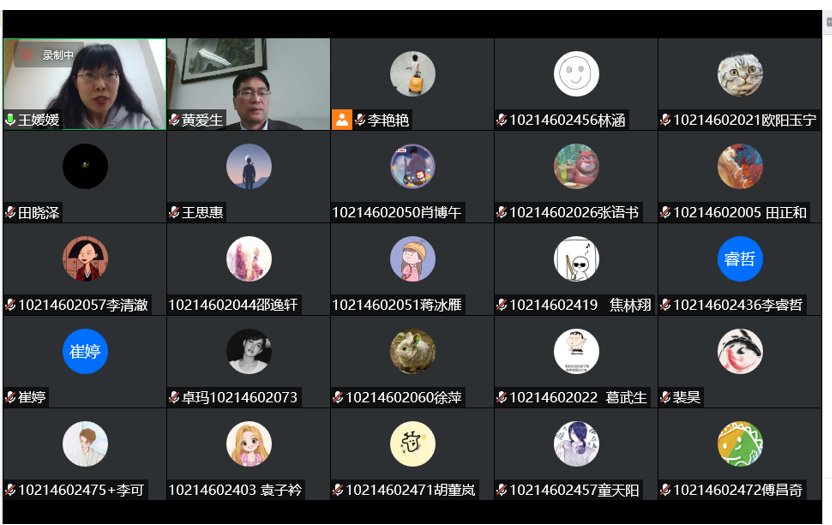The height and width of the screenshot is (525, 832).
Task: Click the blue 睿哲 avatar circle
Action: [740, 259]
